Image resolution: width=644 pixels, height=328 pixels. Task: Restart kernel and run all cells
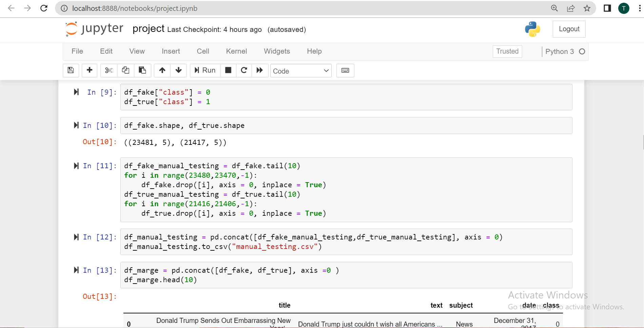pos(260,71)
